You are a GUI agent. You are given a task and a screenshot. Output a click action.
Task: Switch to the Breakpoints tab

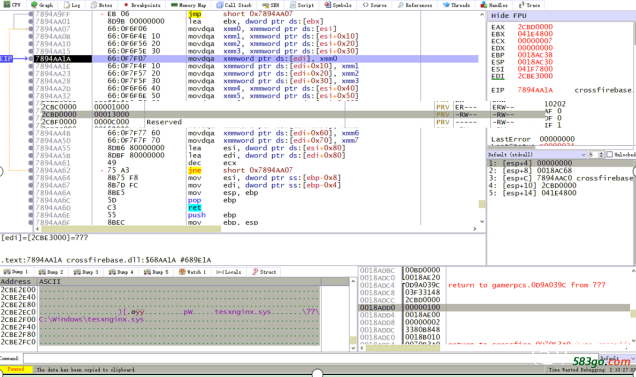[142, 5]
